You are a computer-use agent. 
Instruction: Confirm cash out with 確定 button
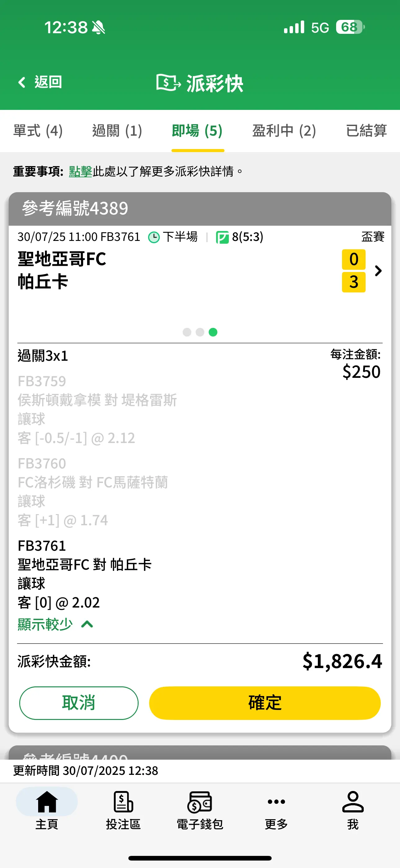pyautogui.click(x=265, y=703)
